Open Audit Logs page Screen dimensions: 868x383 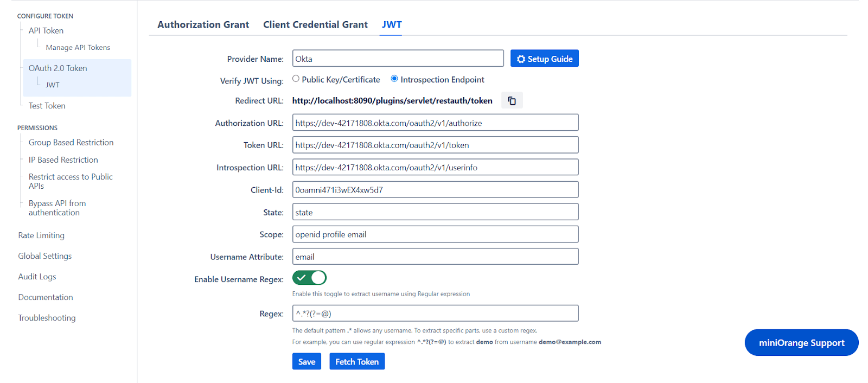pyautogui.click(x=37, y=277)
